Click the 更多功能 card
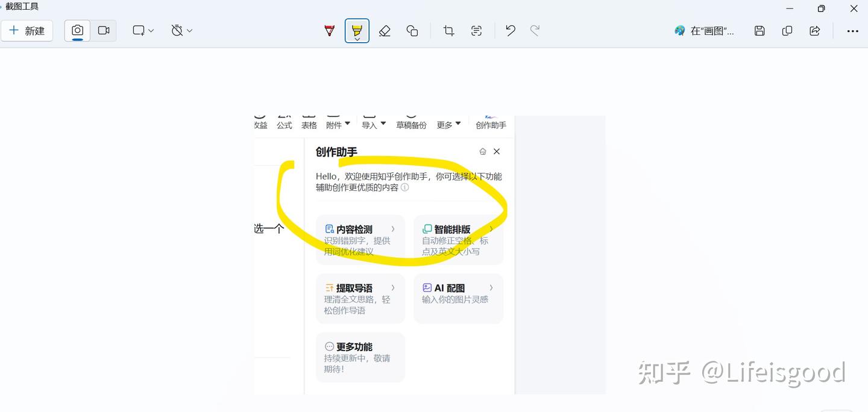The width and height of the screenshot is (868, 412). [360, 357]
